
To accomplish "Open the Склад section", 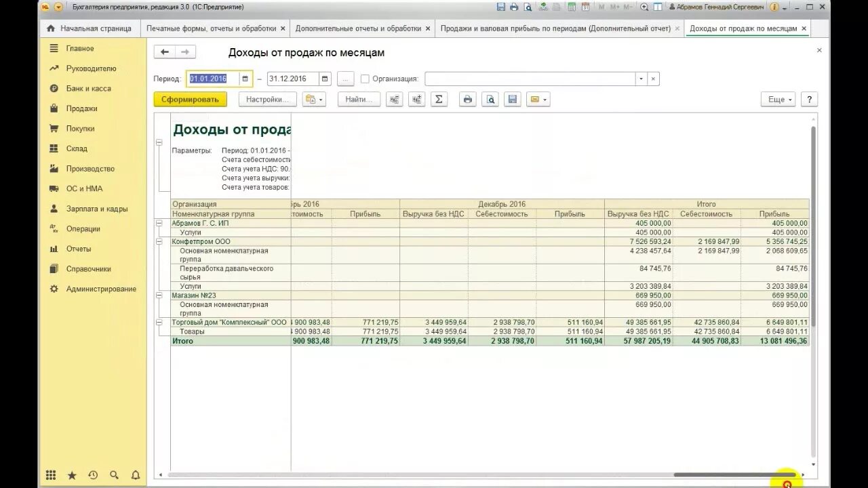I will click(x=77, y=148).
